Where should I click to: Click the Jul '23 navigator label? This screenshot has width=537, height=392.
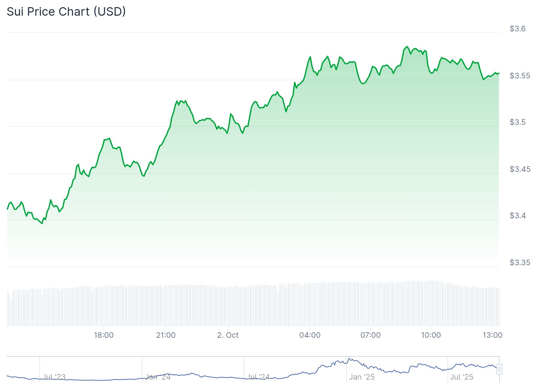[x=54, y=377]
